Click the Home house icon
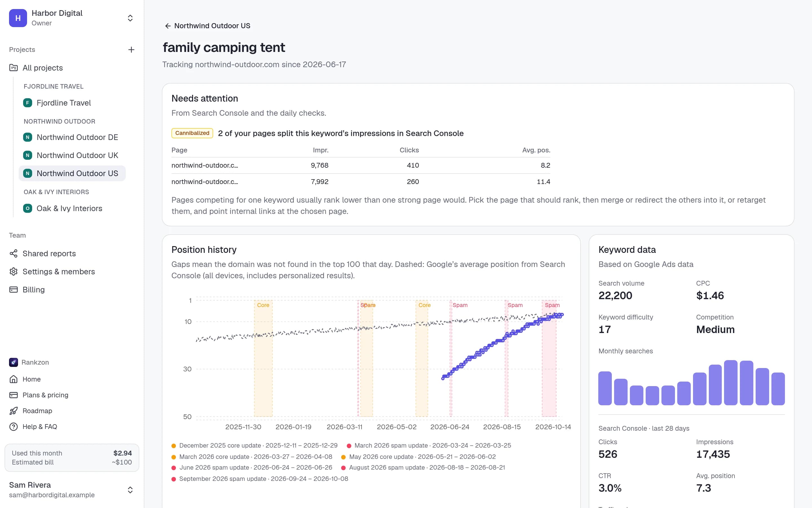This screenshot has height=508, width=812. (x=14, y=379)
